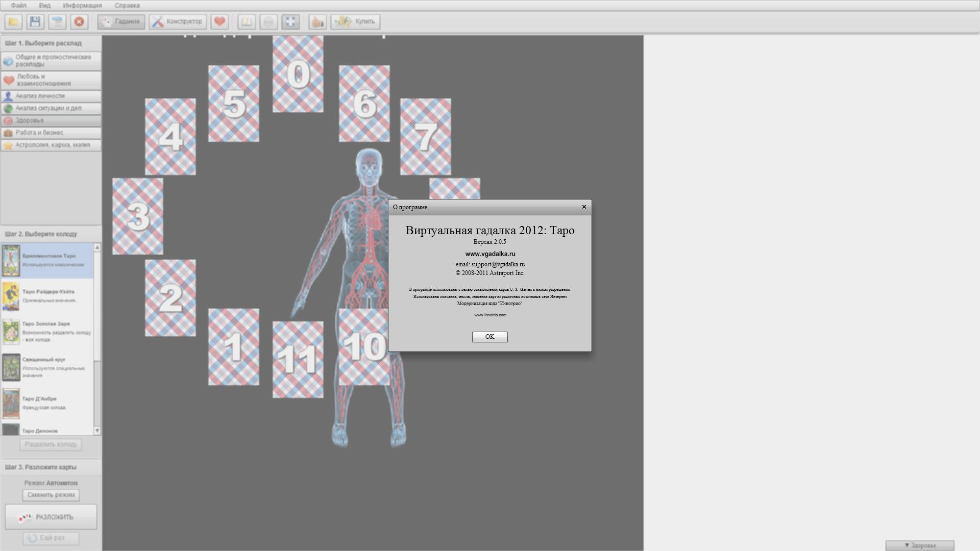The height and width of the screenshot is (551, 980).
Task: Toggle the fullscreen arrows toolbar icon
Action: tap(290, 21)
